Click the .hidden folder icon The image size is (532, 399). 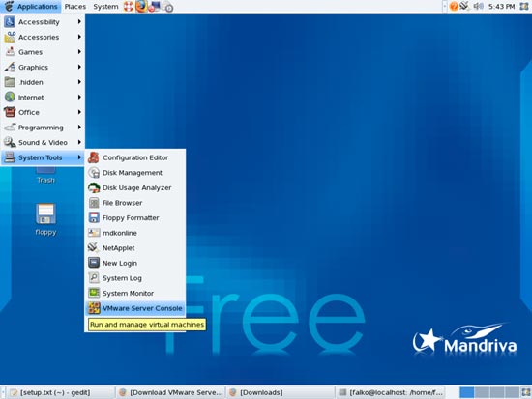point(10,82)
